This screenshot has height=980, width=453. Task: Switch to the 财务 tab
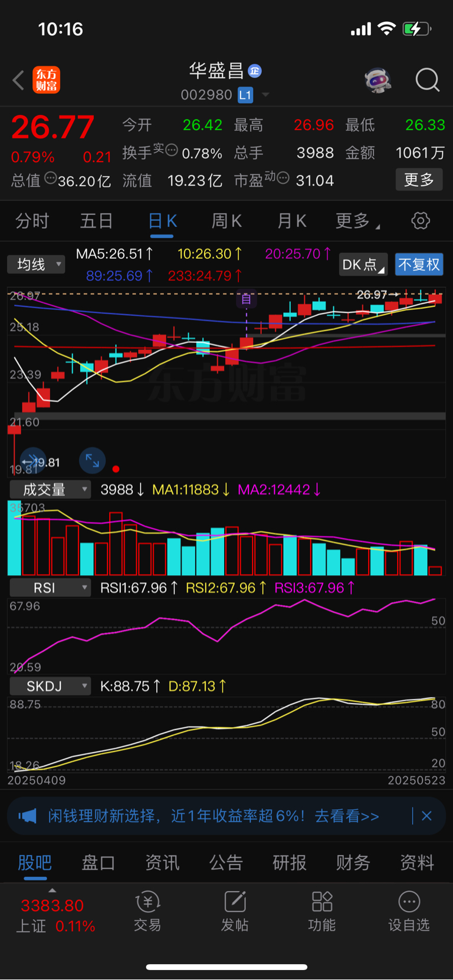click(x=353, y=863)
